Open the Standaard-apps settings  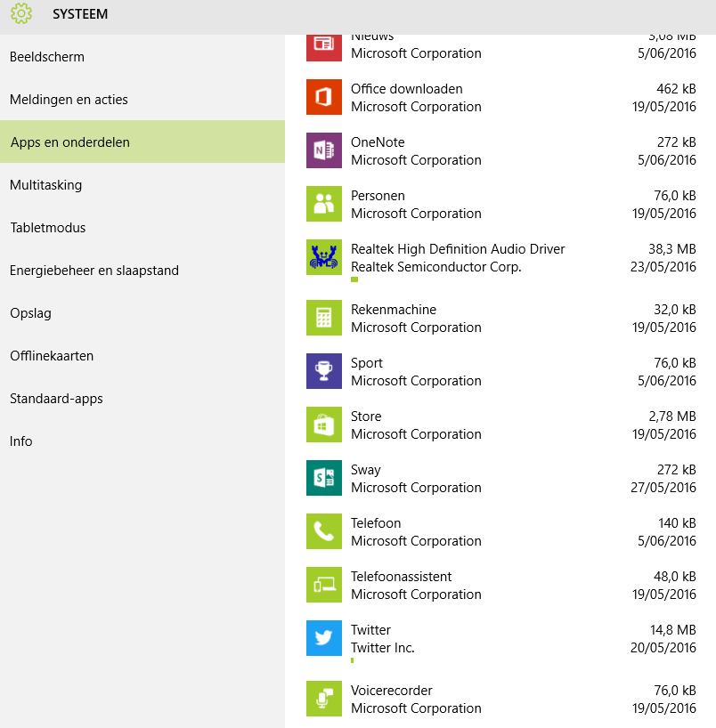click(142, 399)
